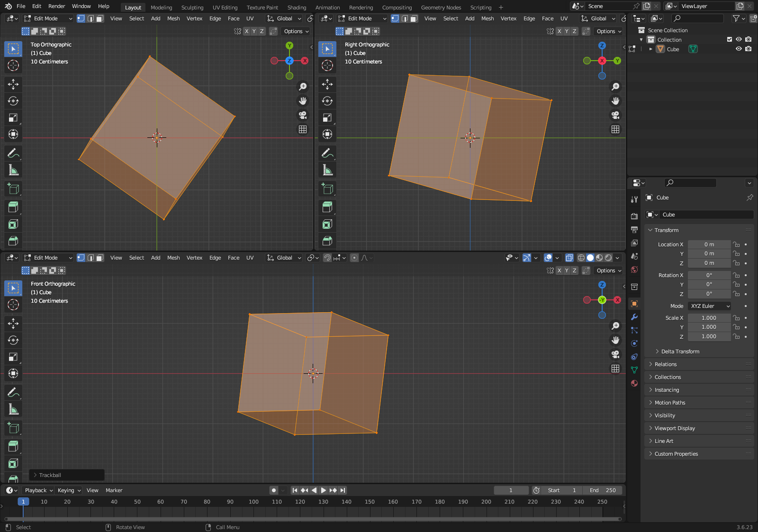Toggle camera view in Front viewport

(x=615, y=354)
